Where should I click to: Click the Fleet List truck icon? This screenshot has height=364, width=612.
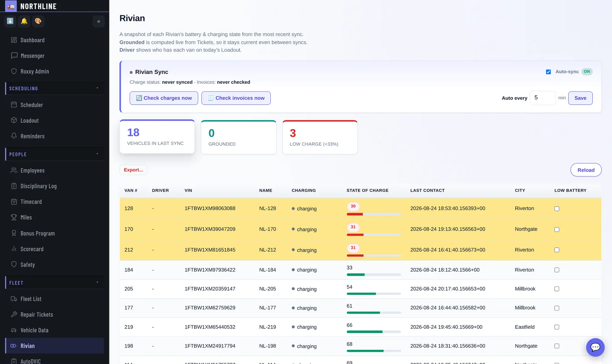tap(14, 299)
